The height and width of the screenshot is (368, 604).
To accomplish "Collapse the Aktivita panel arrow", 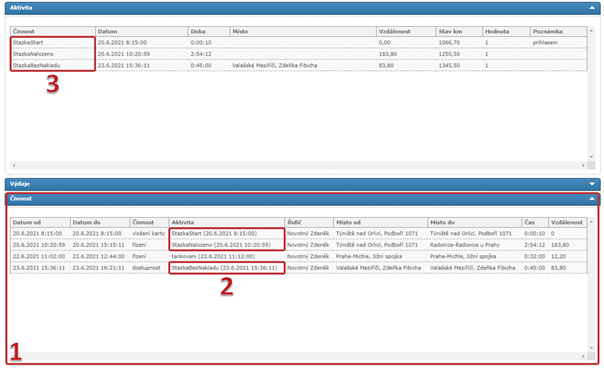I will (592, 8).
